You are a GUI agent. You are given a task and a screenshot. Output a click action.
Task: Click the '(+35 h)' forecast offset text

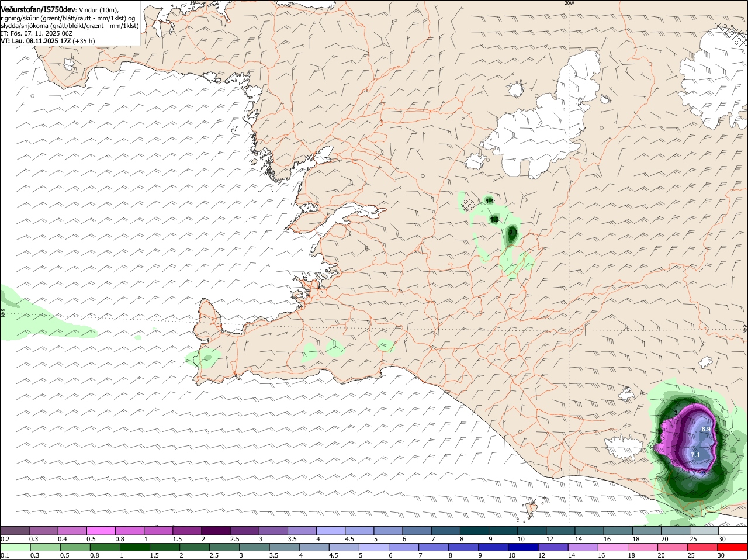click(x=84, y=41)
